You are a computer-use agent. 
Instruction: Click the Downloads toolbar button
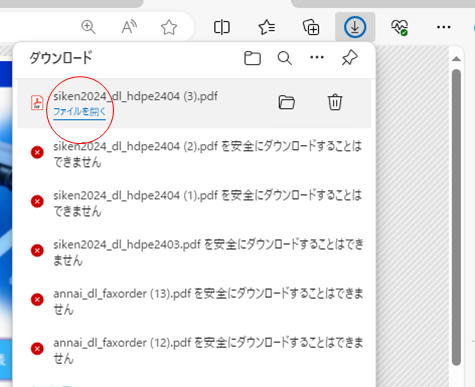355,27
